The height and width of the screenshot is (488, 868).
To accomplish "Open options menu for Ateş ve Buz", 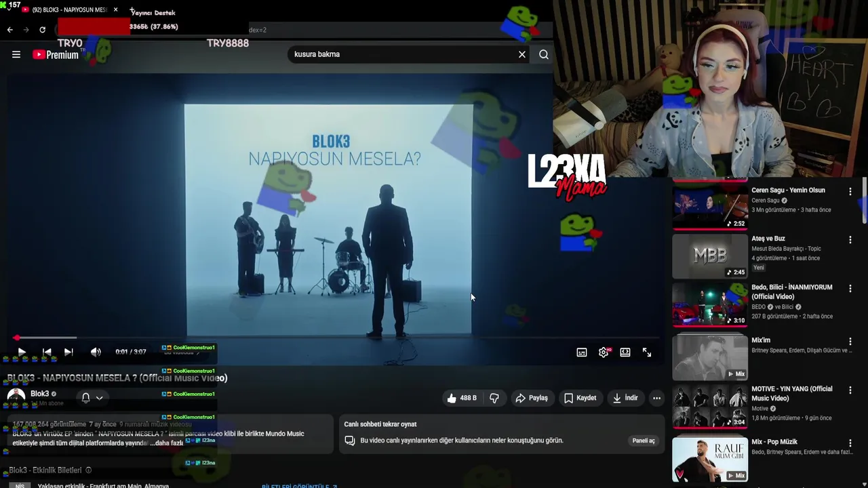I will [x=850, y=240].
